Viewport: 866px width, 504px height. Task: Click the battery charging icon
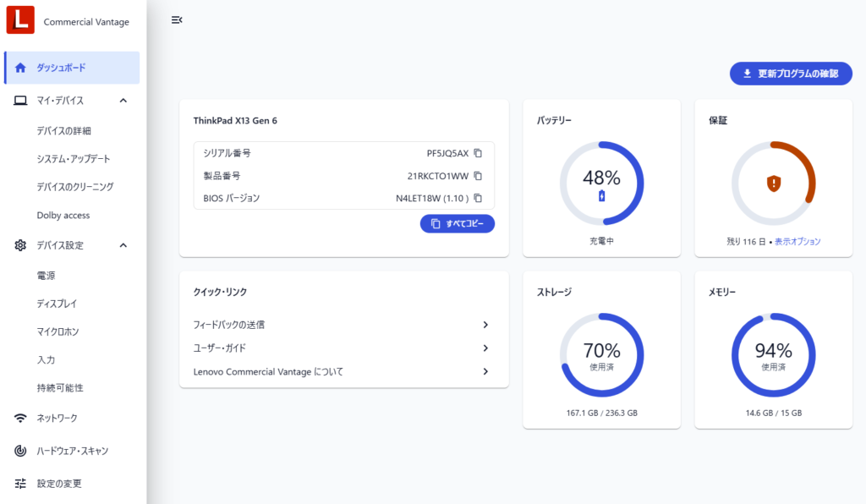click(x=601, y=196)
